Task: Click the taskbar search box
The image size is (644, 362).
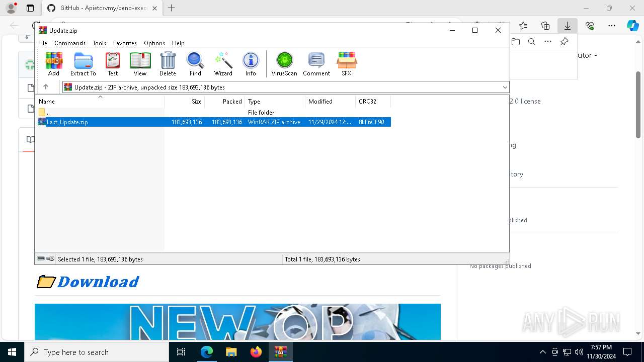Action: 97,352
